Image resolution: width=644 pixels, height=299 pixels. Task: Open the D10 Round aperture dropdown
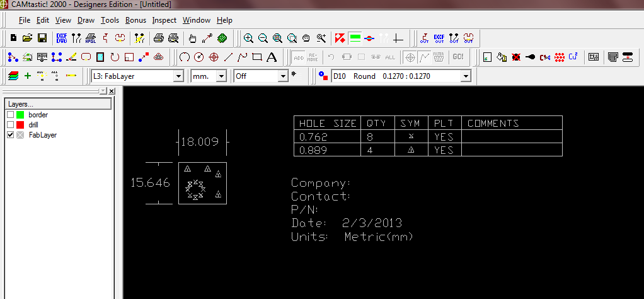click(x=465, y=76)
